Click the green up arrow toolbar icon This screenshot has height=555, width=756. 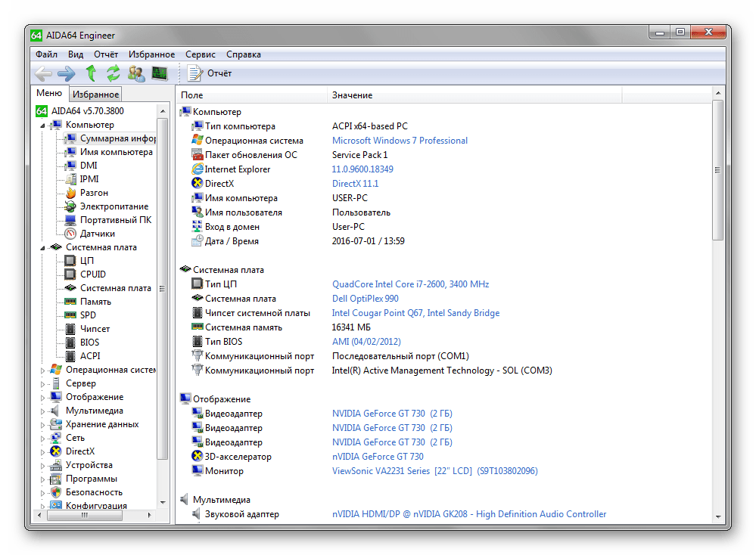pyautogui.click(x=91, y=73)
